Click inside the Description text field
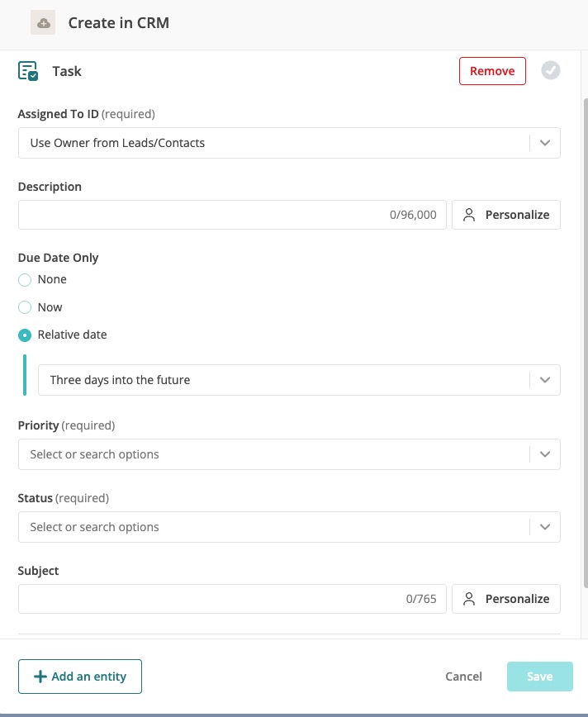The image size is (588, 717). point(232,215)
